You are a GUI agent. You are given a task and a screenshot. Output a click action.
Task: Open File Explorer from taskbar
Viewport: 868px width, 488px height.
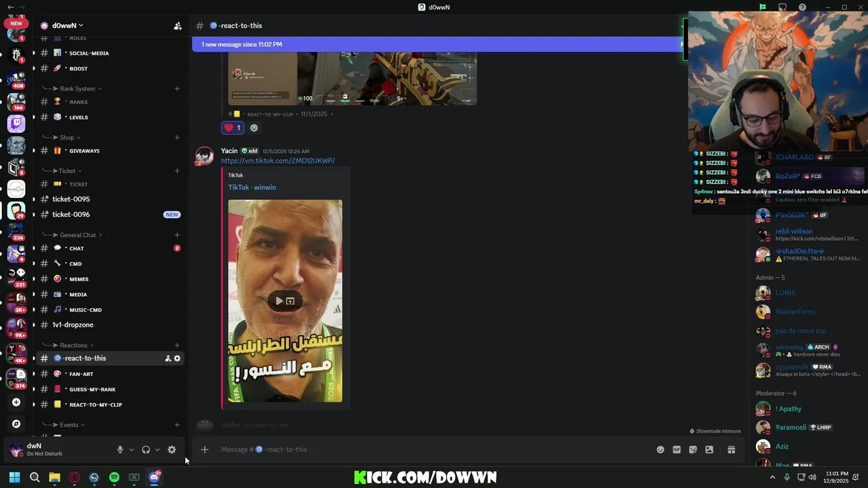point(54,477)
